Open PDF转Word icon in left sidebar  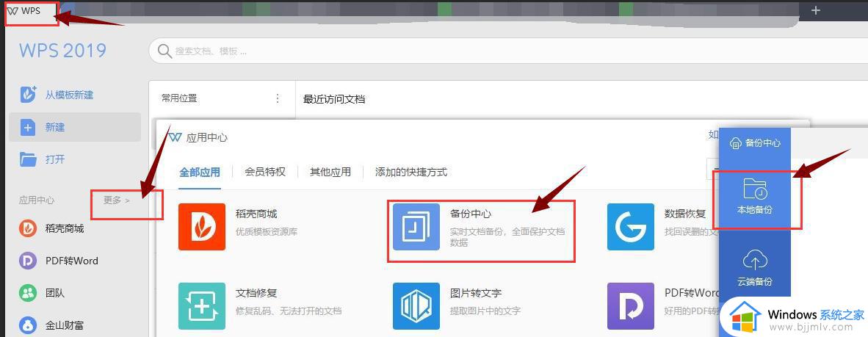pyautogui.click(x=28, y=261)
